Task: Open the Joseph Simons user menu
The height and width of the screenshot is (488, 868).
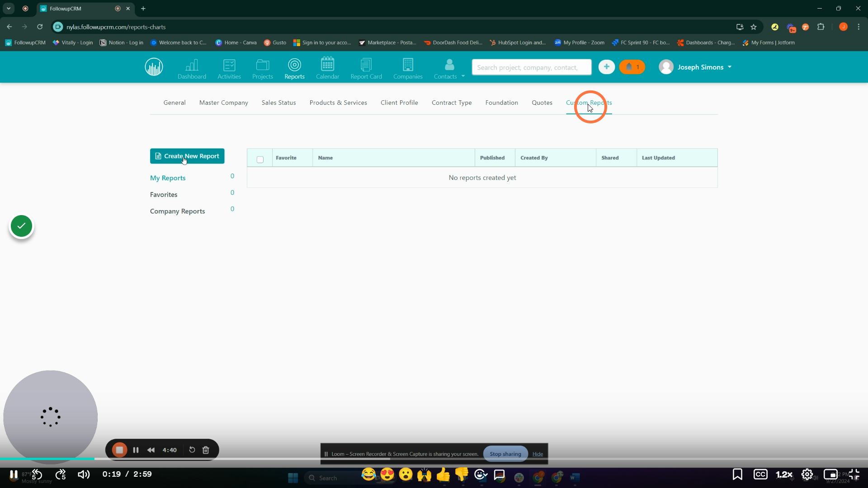Action: [x=695, y=67]
